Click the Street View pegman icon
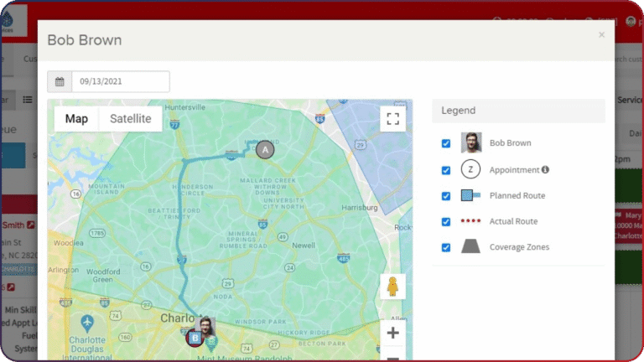Image resolution: width=644 pixels, height=362 pixels. [392, 287]
